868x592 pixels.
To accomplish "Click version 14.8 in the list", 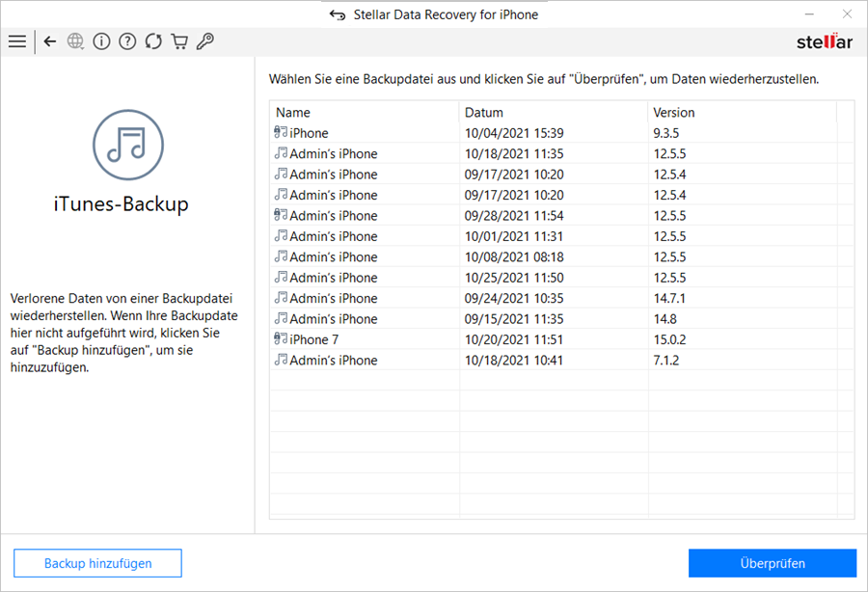I will pyautogui.click(x=665, y=319).
